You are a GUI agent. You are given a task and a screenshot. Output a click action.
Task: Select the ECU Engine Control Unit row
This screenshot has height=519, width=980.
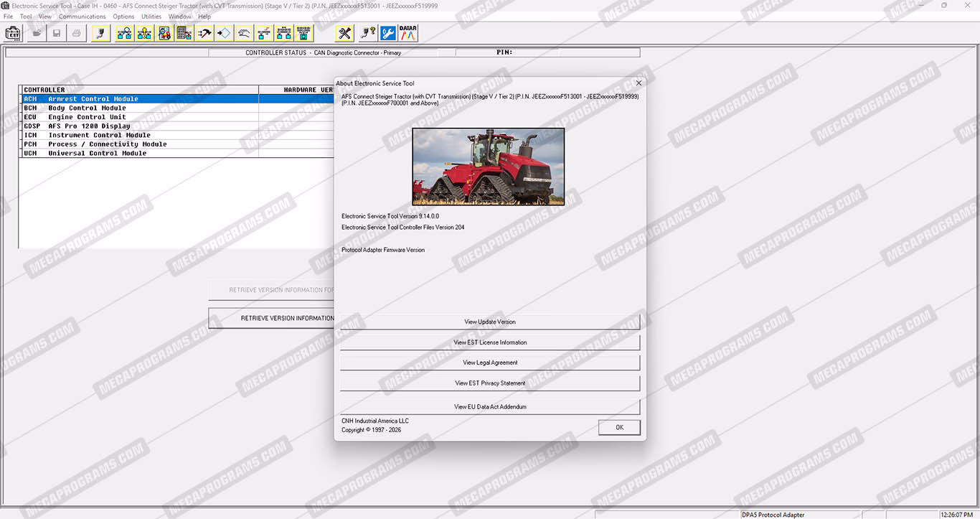click(x=86, y=117)
